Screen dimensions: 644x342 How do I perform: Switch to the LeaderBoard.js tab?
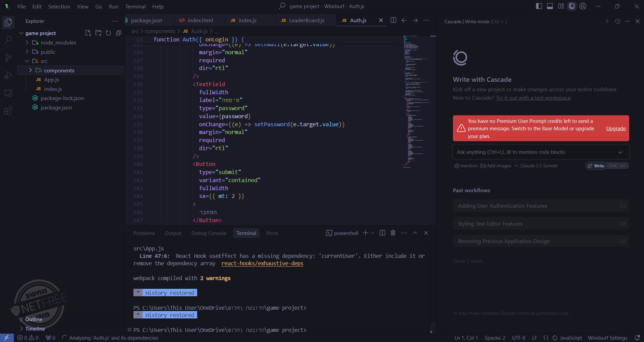tap(306, 20)
